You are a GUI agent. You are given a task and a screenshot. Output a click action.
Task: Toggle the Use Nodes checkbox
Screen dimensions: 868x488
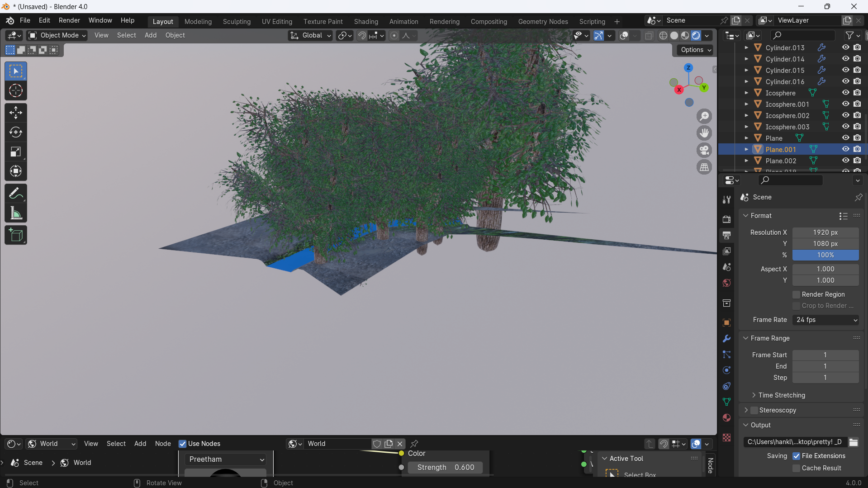(183, 444)
